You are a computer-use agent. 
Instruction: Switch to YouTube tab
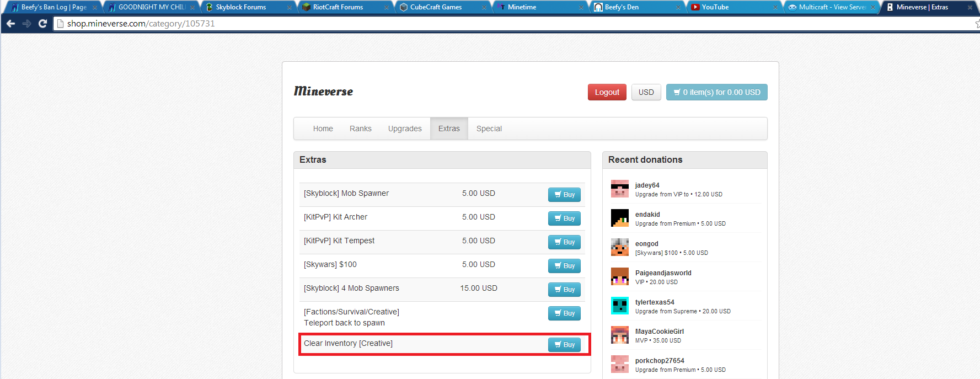[733, 7]
